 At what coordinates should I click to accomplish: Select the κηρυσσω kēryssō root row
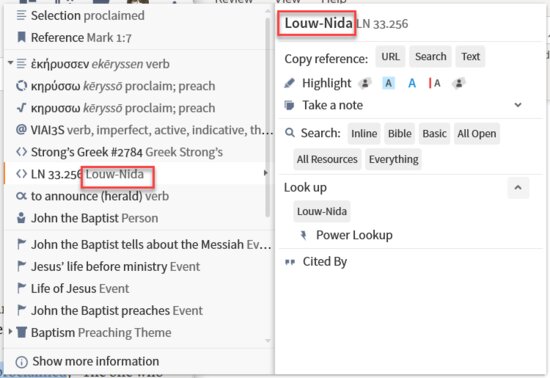(x=139, y=108)
